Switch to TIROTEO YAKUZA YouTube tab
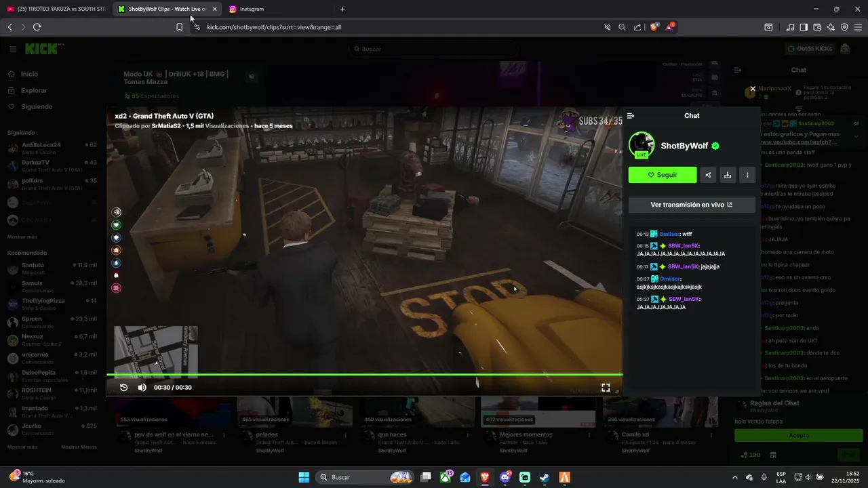 click(x=55, y=9)
